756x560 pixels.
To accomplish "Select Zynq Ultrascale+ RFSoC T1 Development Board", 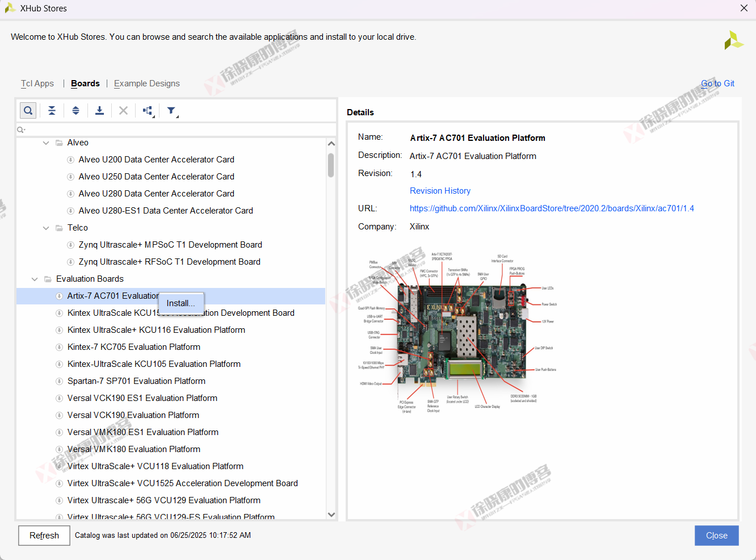I will point(170,262).
